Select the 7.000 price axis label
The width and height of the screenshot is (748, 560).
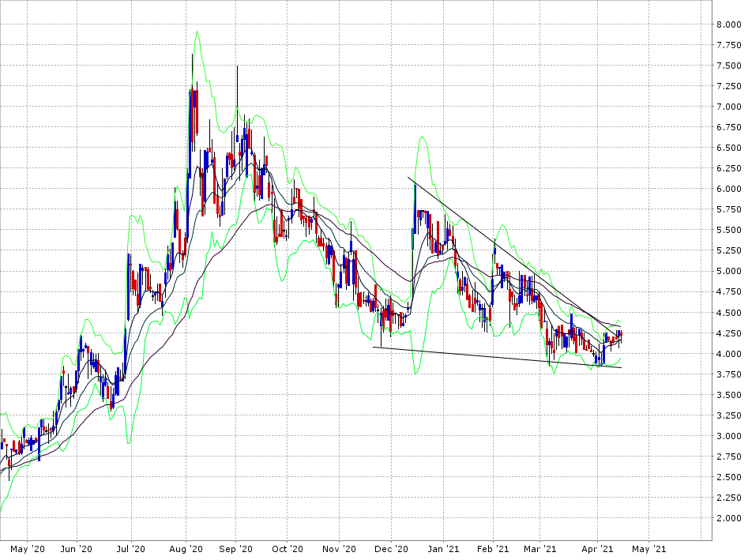tap(727, 107)
